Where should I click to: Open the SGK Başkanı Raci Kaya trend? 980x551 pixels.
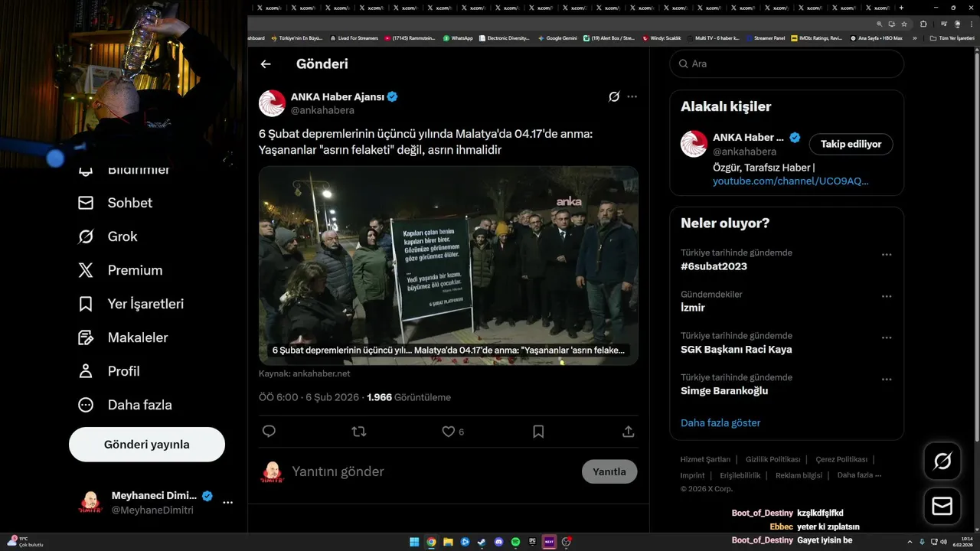click(737, 349)
